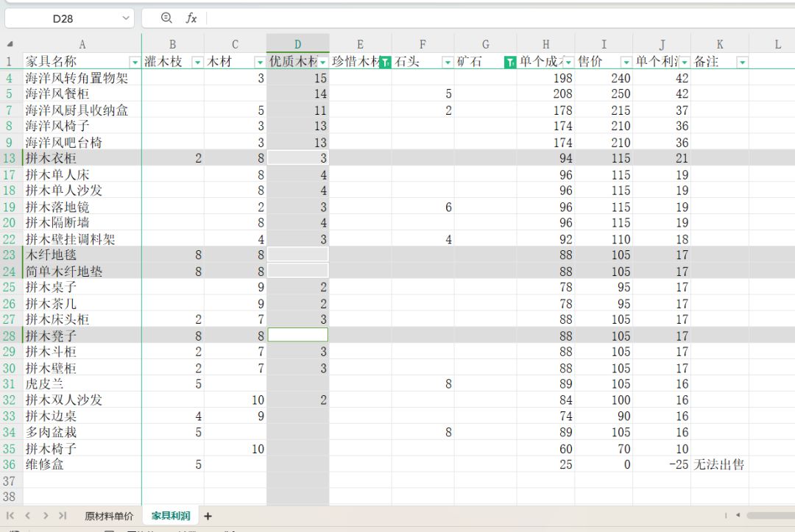This screenshot has height=532, width=795.
Task: Click cost value 208 cell
Action: point(545,93)
